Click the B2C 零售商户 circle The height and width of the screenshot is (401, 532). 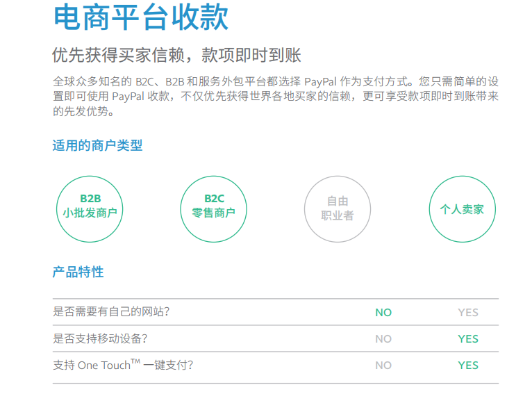[x=213, y=208]
